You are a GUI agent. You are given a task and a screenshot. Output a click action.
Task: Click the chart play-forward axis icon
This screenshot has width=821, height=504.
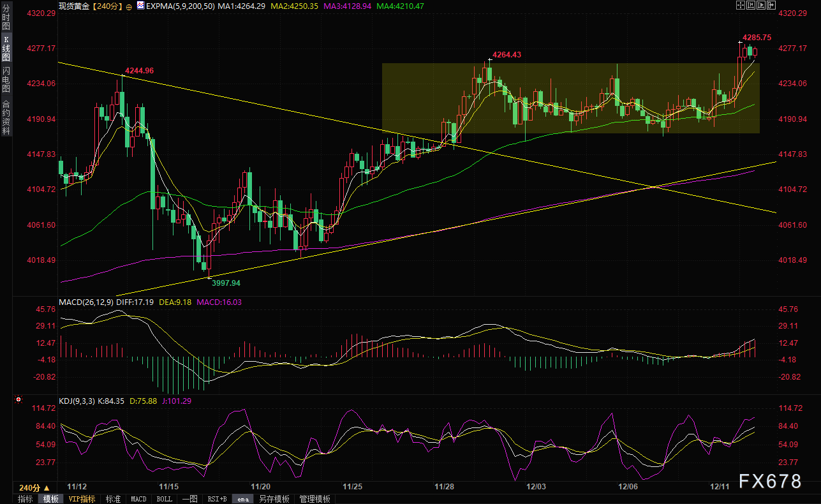tap(761, 5)
